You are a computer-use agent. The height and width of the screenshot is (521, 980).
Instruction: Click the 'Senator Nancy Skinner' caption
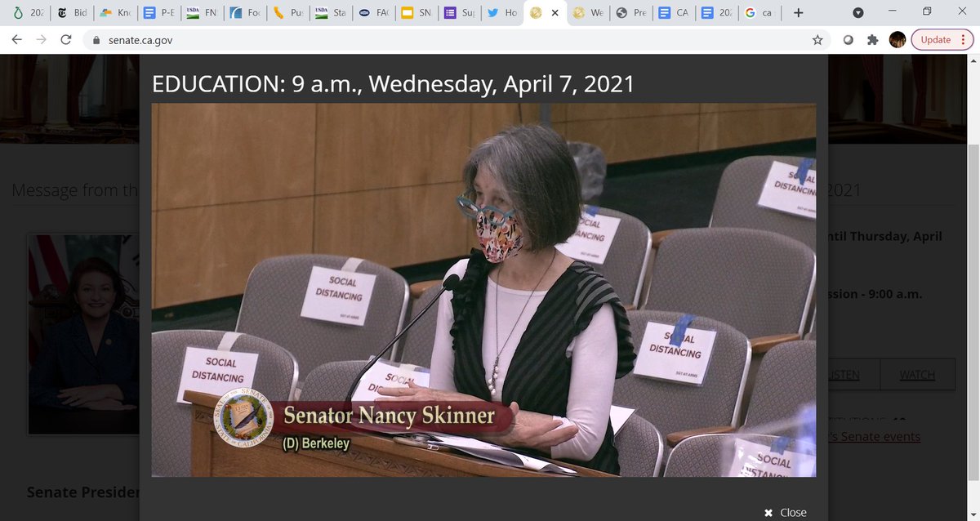pos(389,416)
